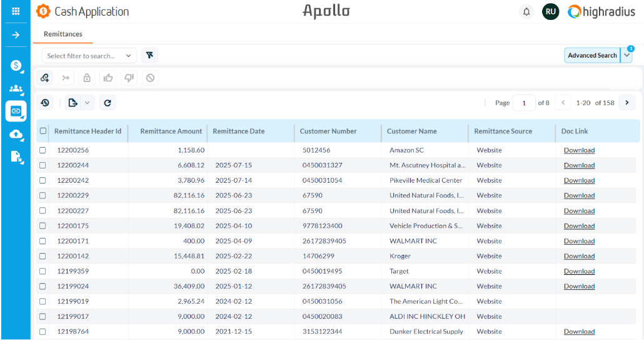Check the row 12198764 checkbox
Image resolution: width=644 pixels, height=340 pixels.
click(x=43, y=331)
